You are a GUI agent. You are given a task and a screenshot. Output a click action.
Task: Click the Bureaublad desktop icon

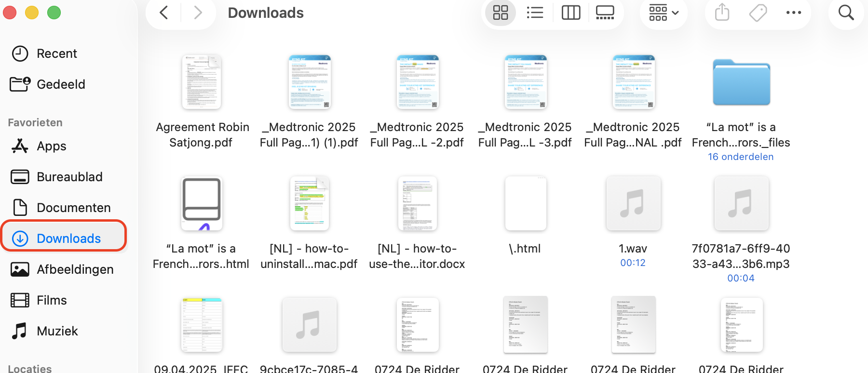point(20,177)
